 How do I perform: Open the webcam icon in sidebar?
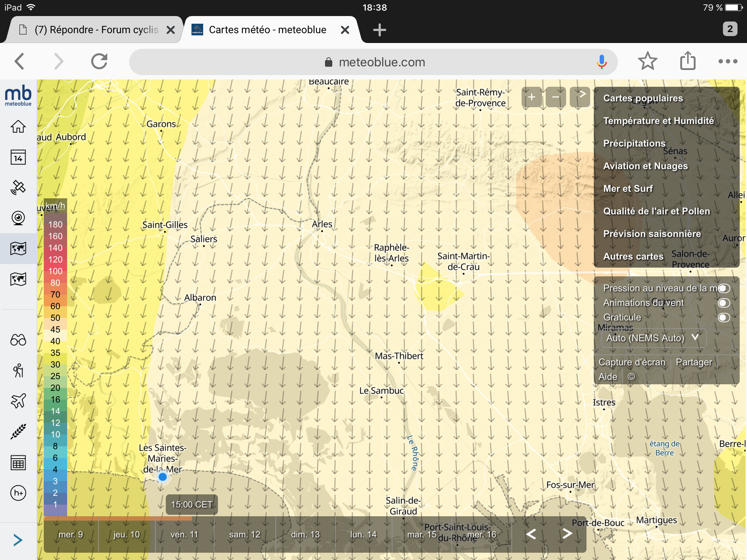pos(18,218)
